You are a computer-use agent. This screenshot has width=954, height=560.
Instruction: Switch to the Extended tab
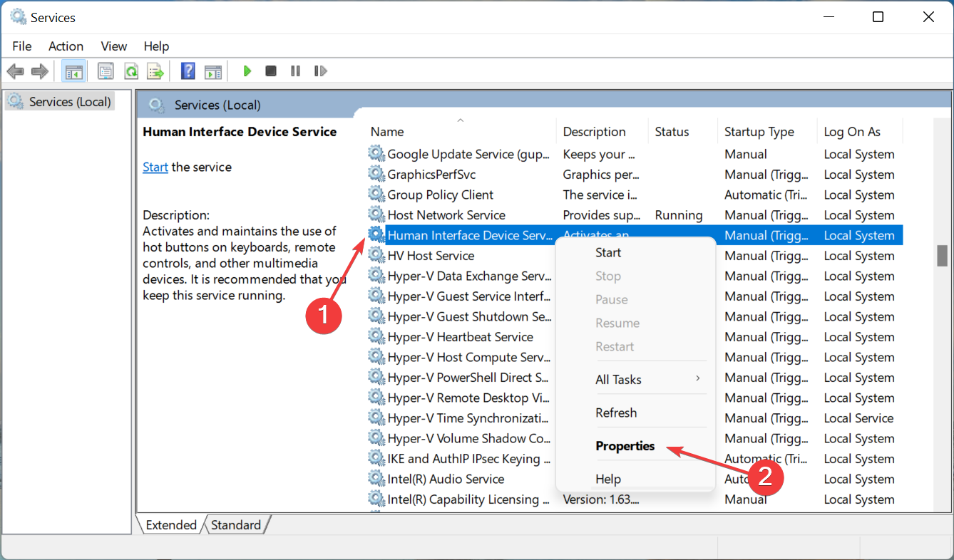171,525
